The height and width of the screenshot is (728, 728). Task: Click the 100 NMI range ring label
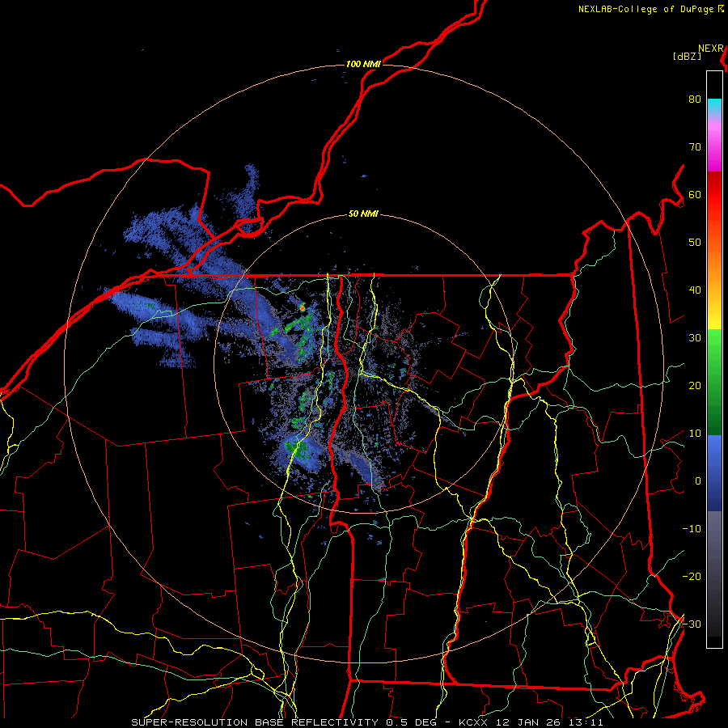coord(363,64)
